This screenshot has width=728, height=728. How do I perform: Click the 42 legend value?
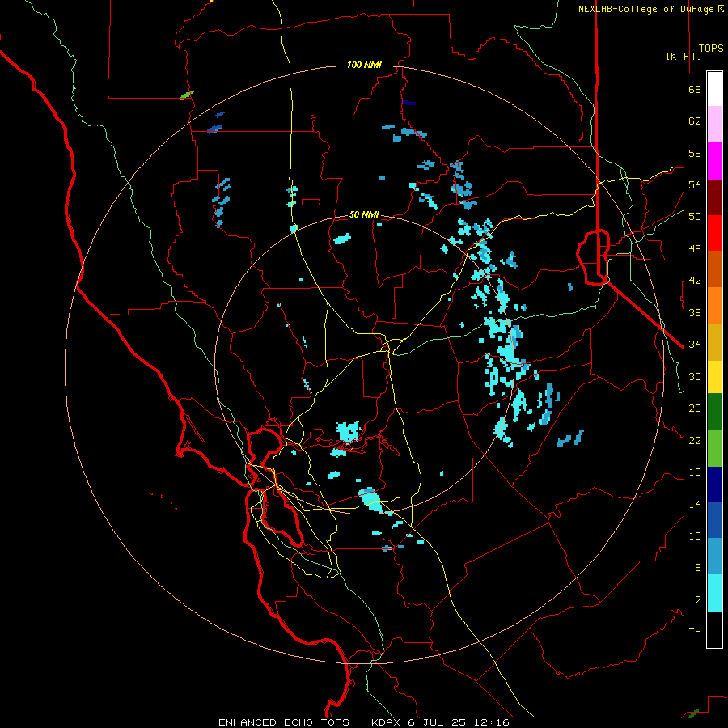[695, 281]
